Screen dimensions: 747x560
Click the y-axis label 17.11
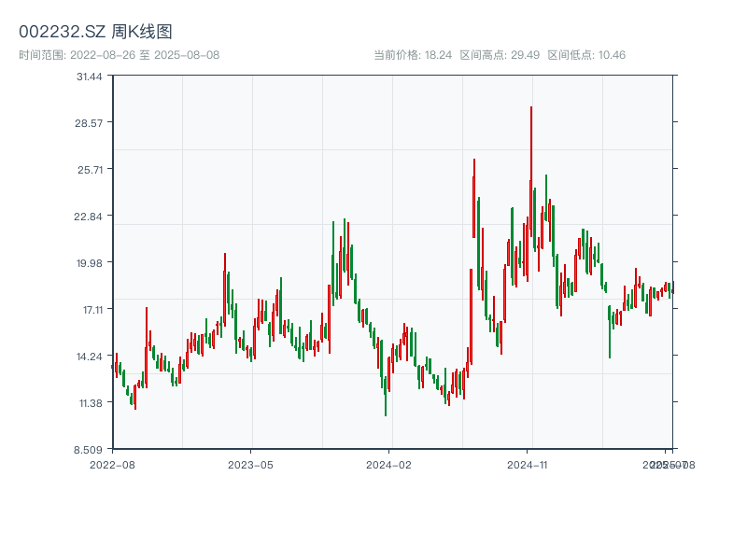pyautogui.click(x=92, y=310)
